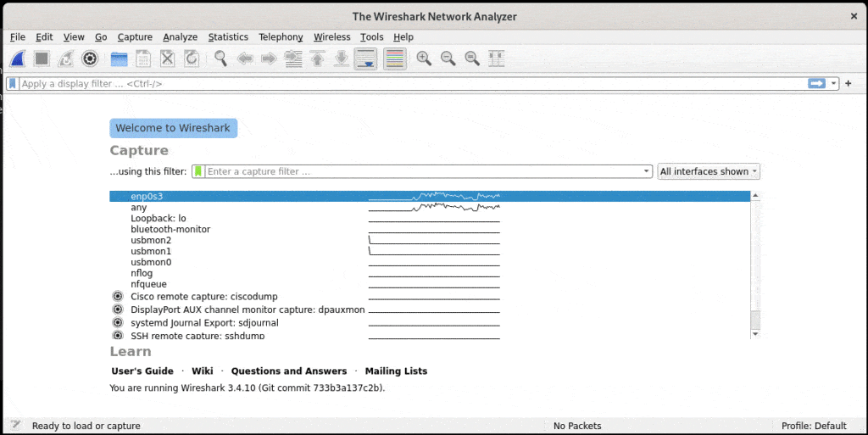Open the Edit menu
Screen dimensions: 868x435
tap(44, 37)
